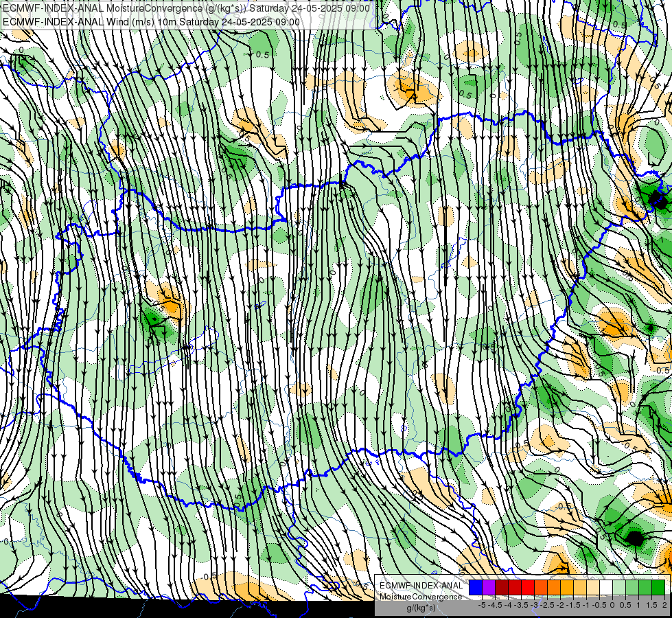Click the 'Wind (m/s) 10m' title line

tap(151, 21)
